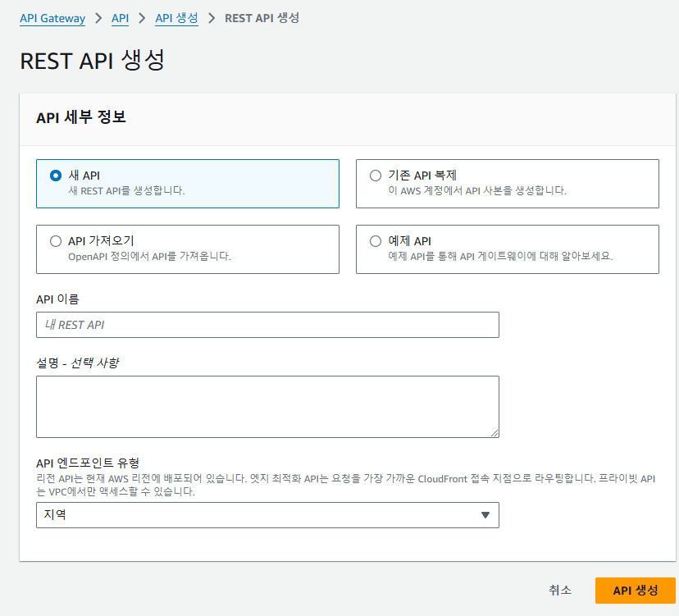Viewport: 679px width, 616px height.
Task: Choose the API 가져오기 radio option
Action: coord(56,241)
